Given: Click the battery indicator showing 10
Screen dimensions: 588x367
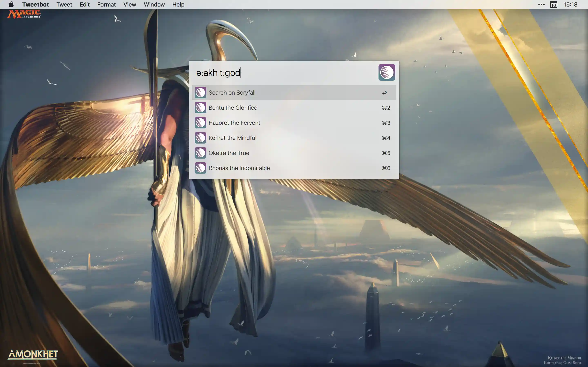Looking at the screenshot, I should click(553, 4).
